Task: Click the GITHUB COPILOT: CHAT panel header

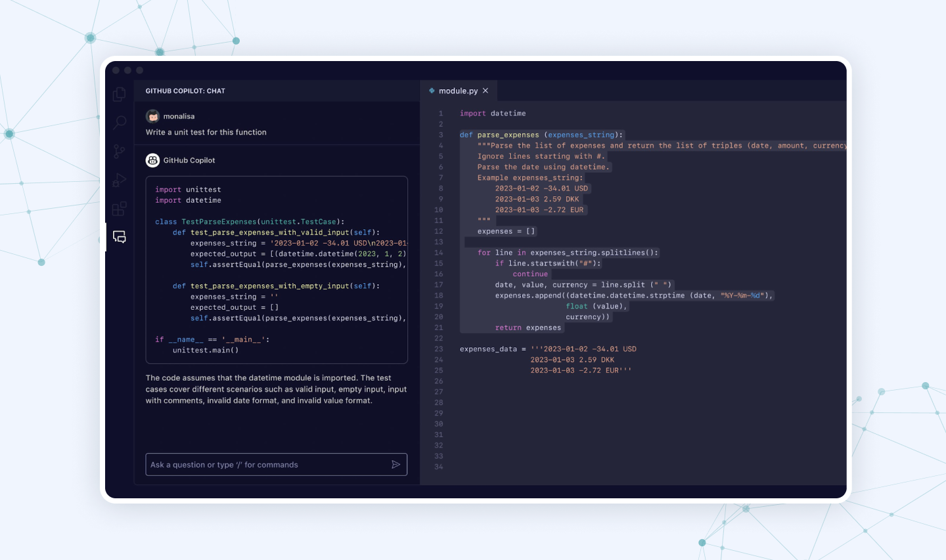Action: click(x=185, y=91)
